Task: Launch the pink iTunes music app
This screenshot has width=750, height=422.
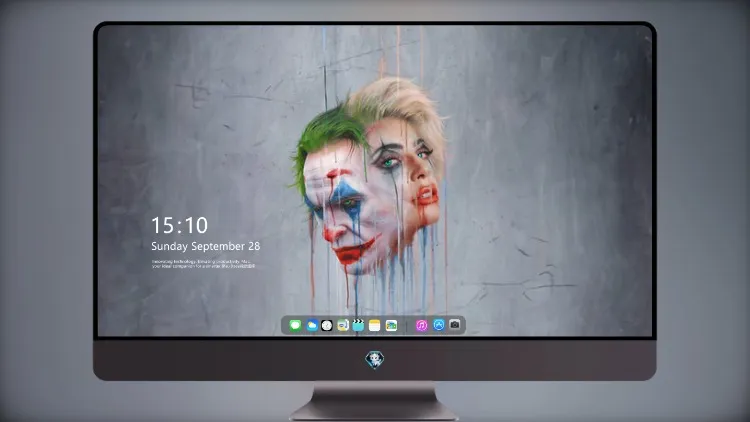Action: pos(421,325)
